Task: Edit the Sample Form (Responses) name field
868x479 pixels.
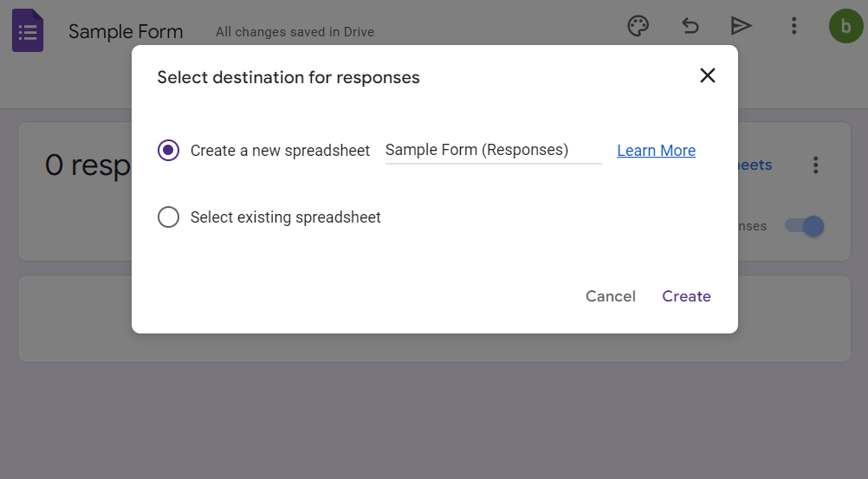Action: pos(493,151)
